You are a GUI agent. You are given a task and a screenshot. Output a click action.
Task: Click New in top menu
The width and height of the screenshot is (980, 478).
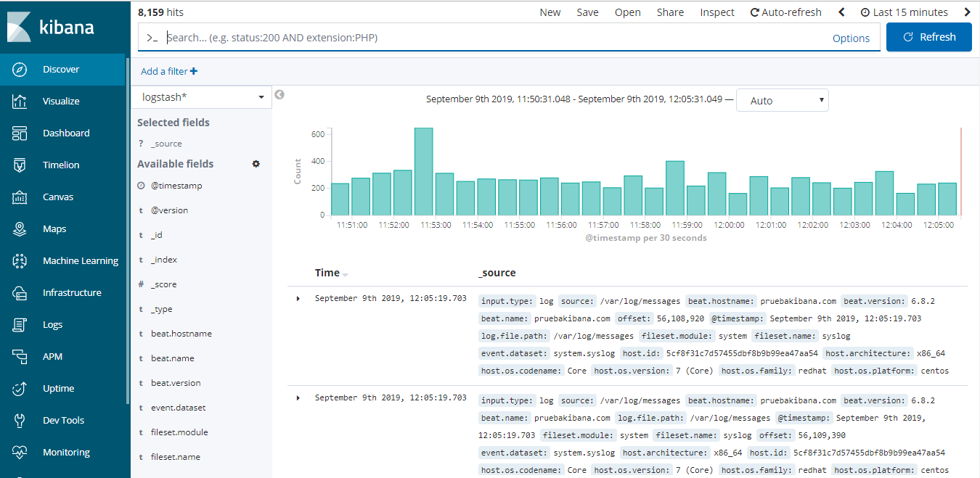[x=550, y=12]
